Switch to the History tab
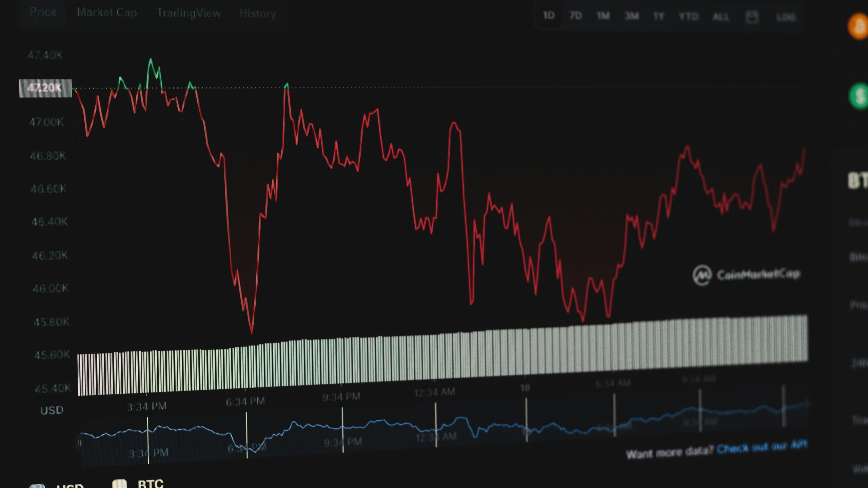Viewport: 868px width, 488px height. coord(258,14)
